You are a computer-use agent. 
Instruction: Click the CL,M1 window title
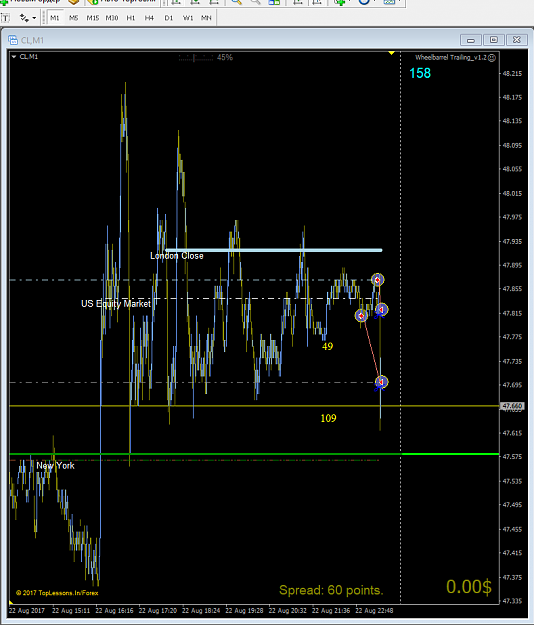(x=32, y=40)
